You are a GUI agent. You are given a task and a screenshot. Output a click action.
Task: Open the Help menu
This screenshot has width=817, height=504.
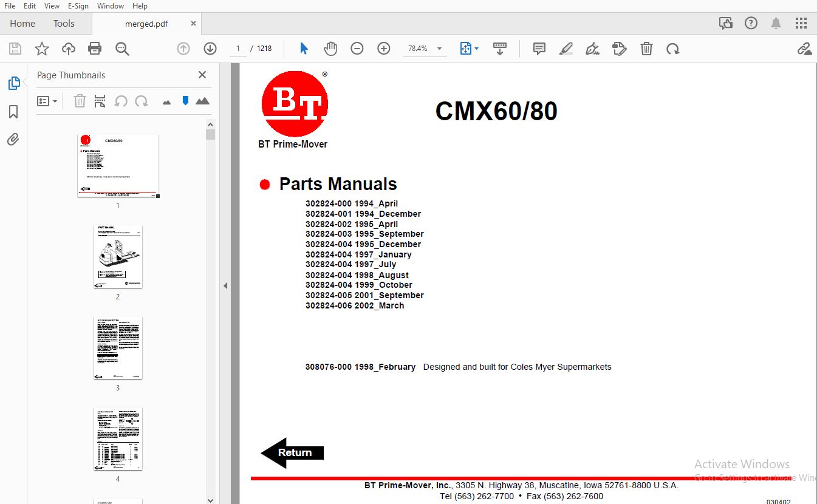point(140,5)
